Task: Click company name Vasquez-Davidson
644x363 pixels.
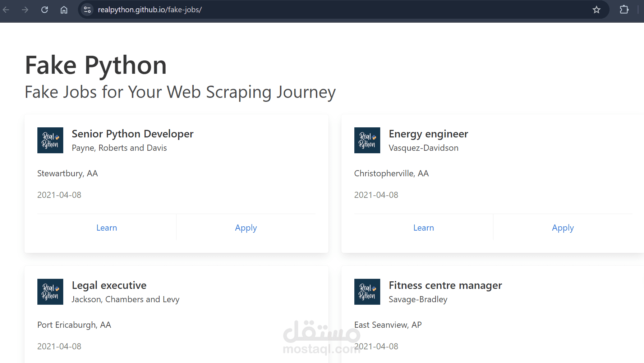Action: (424, 148)
